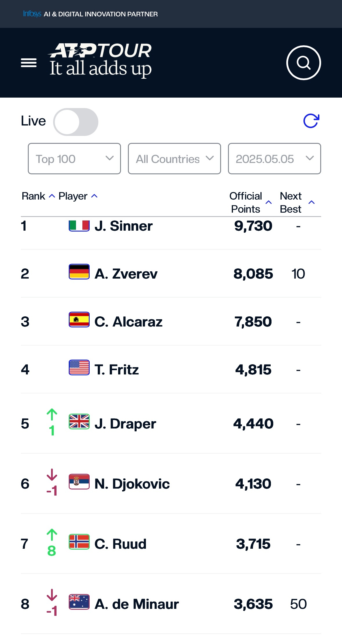The image size is (342, 644).
Task: Sort by the Next Best column header
Action: click(297, 202)
